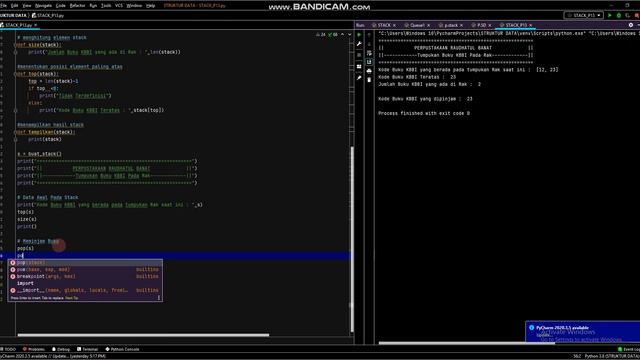Open the Problems tool window

coord(34,349)
